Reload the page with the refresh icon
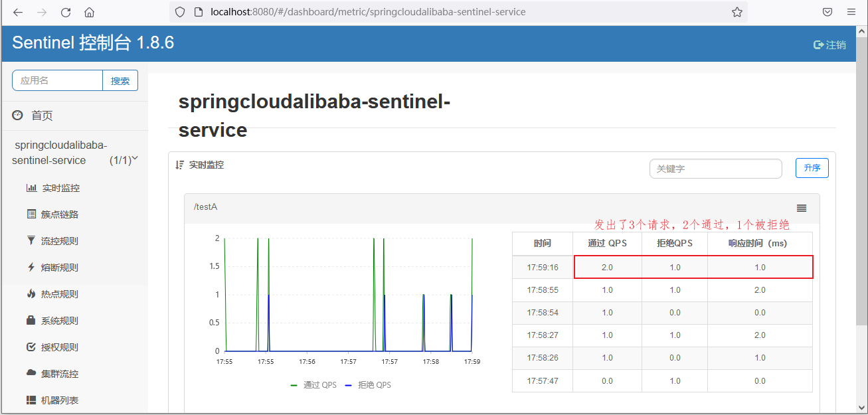The width and height of the screenshot is (868, 415). point(66,12)
